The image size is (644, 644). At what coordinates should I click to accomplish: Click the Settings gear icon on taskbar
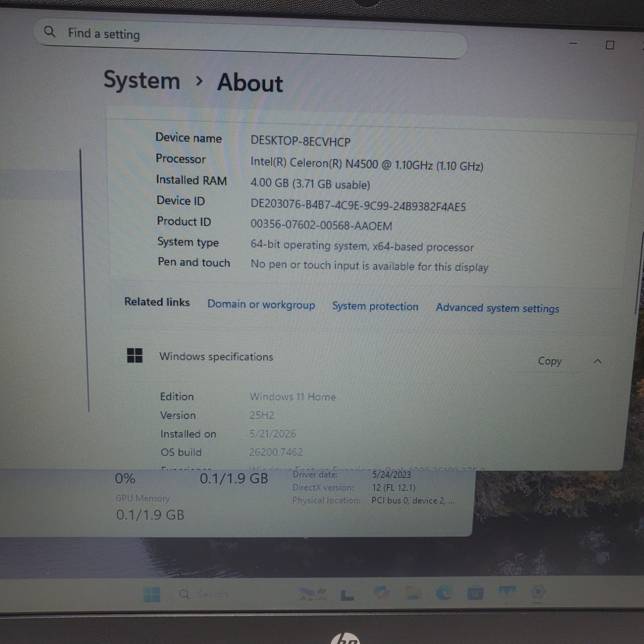pos(538,592)
